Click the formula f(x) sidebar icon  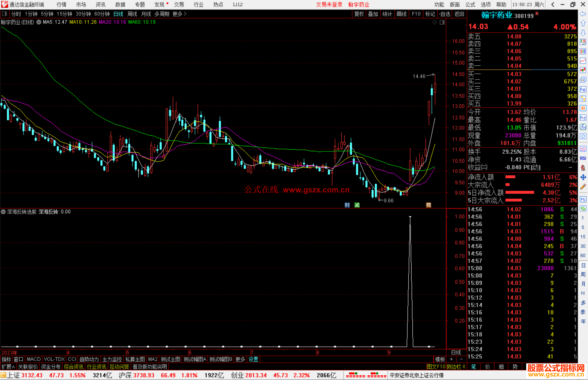(583, 127)
